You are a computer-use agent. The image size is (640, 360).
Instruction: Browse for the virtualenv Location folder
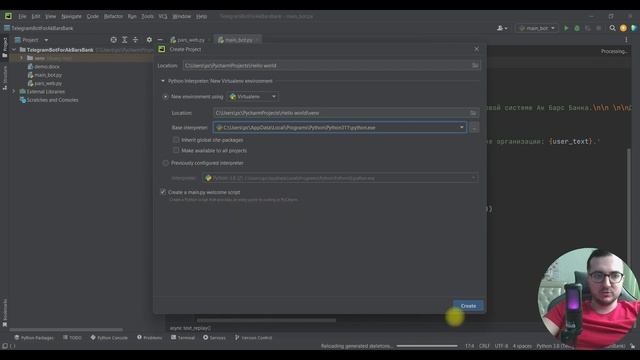473,113
